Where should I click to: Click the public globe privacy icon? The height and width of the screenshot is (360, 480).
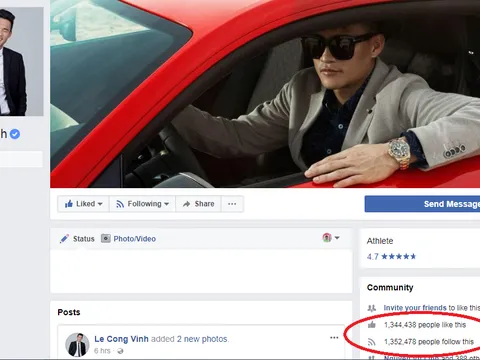[120, 351]
